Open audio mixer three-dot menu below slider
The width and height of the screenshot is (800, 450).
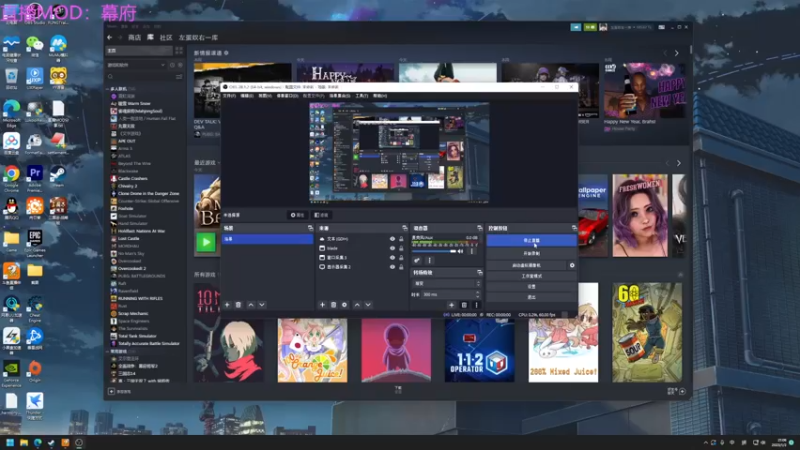coord(430,260)
